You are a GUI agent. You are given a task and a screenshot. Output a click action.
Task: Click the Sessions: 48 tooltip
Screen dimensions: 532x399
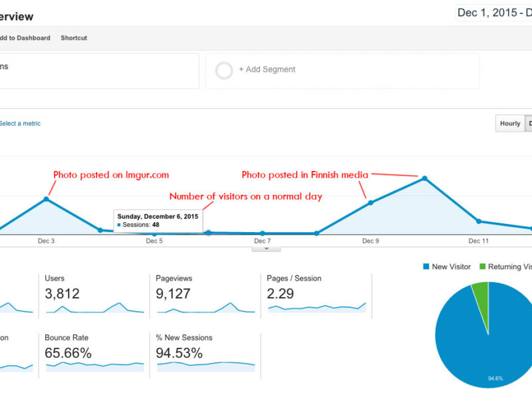158,221
